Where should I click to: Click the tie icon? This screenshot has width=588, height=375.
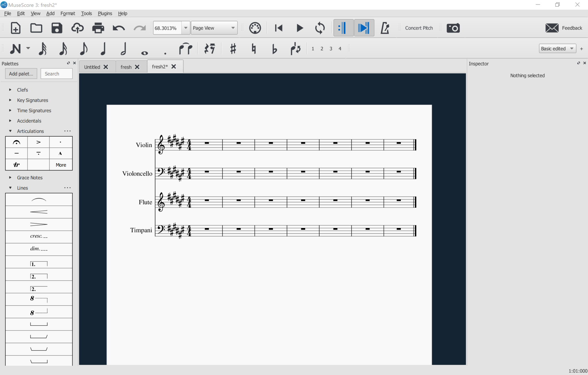[x=185, y=49]
